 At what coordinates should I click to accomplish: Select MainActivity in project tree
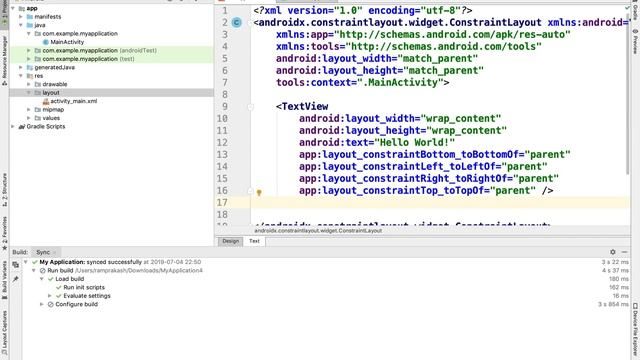pos(67,42)
